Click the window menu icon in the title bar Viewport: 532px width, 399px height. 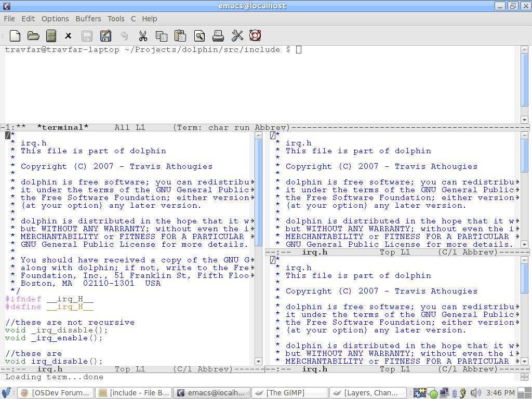click(6, 6)
